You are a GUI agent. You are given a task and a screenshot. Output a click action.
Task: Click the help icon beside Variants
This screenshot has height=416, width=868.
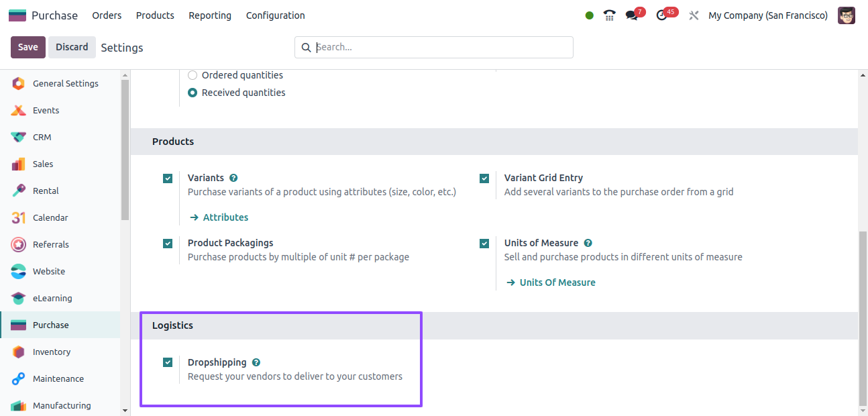(x=233, y=178)
